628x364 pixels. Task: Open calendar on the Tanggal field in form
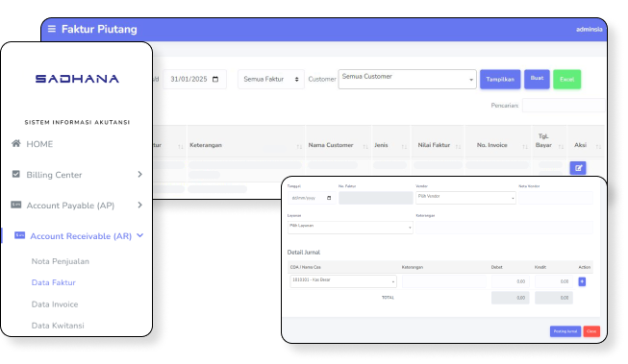pos(329,198)
